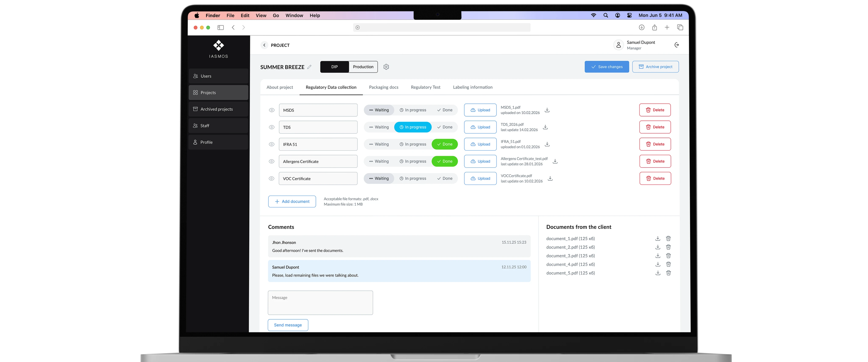Download the MSDS_1.pdf file
The height and width of the screenshot is (362, 868).
pyautogui.click(x=547, y=110)
